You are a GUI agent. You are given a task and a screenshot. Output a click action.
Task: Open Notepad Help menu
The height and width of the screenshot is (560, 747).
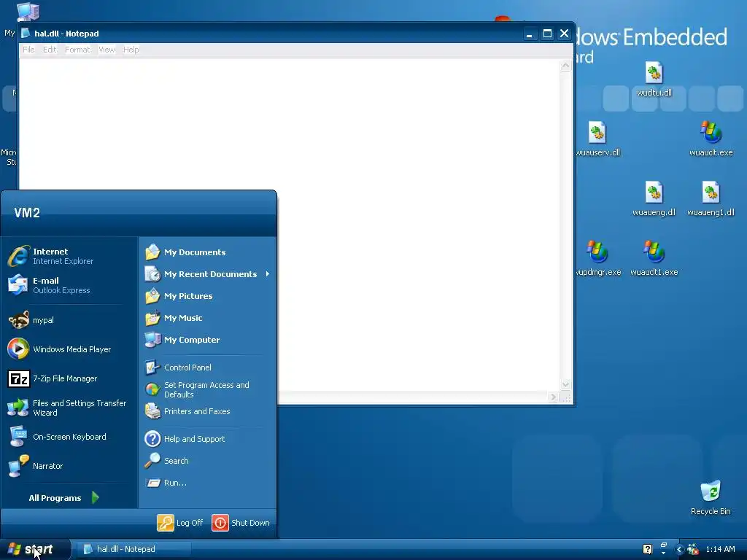131,50
